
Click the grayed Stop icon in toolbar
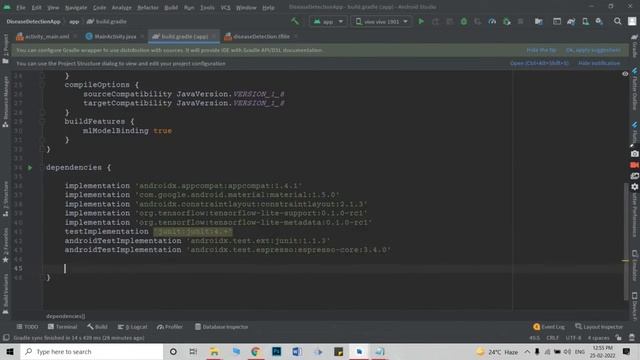click(x=520, y=21)
